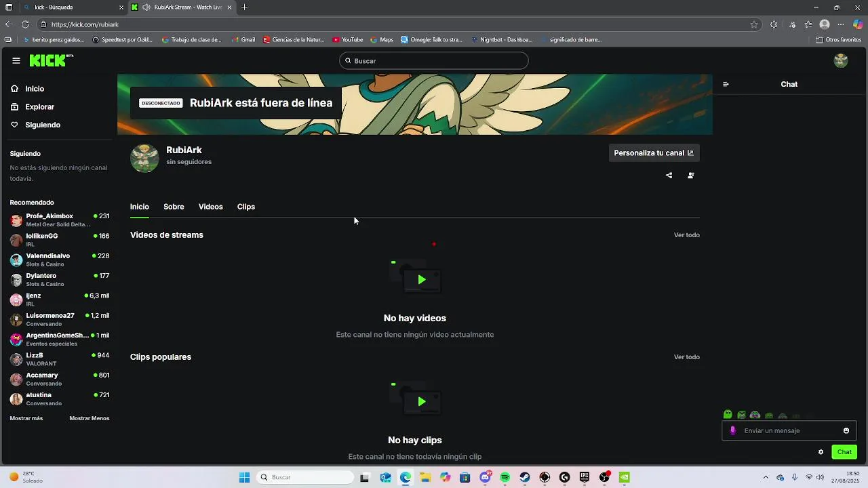Open ArgentinaGameShow recommended channel
Viewport: 868px width, 488px height.
(x=60, y=339)
